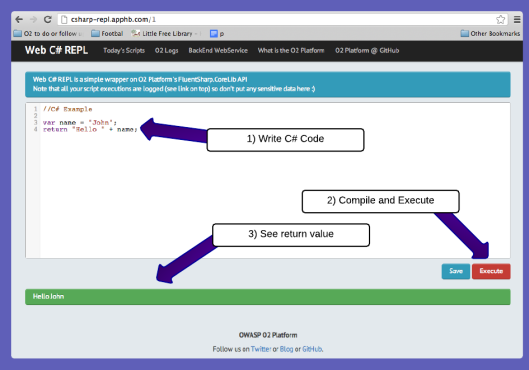Image resolution: width=529 pixels, height=370 pixels.
Task: Open the GitHub link in footer
Action: tap(312, 349)
